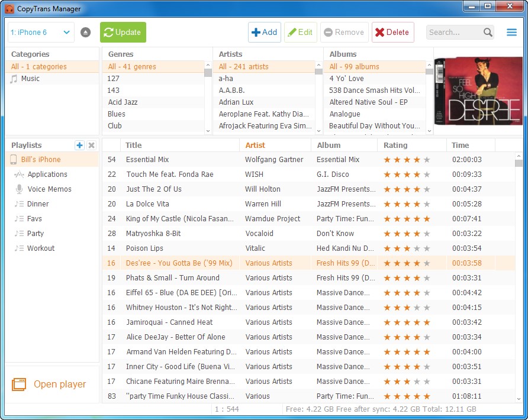This screenshot has height=420, width=528.
Task: Delete playlist using the X icon
Action: click(x=91, y=146)
